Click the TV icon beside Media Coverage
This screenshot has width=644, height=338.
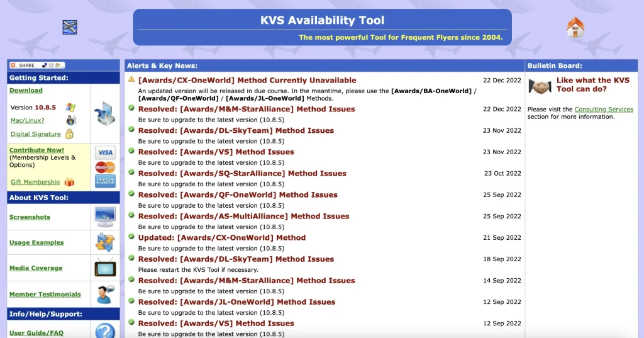(x=105, y=268)
